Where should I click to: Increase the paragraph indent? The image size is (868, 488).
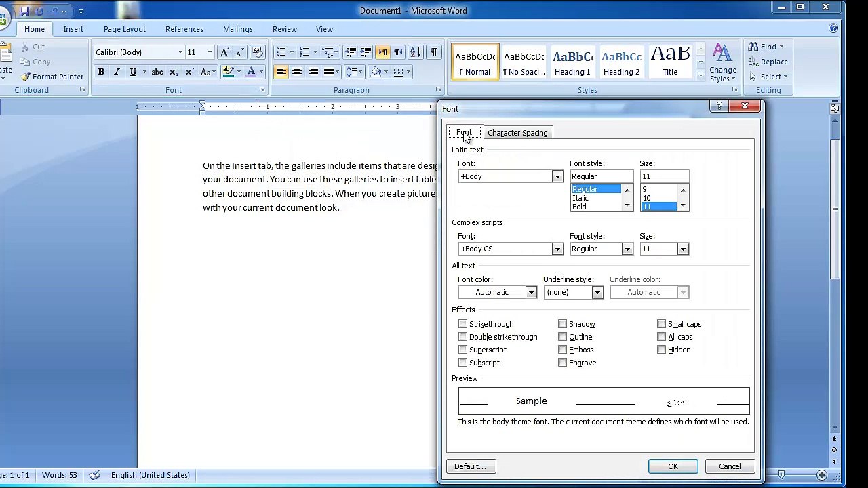coord(366,52)
